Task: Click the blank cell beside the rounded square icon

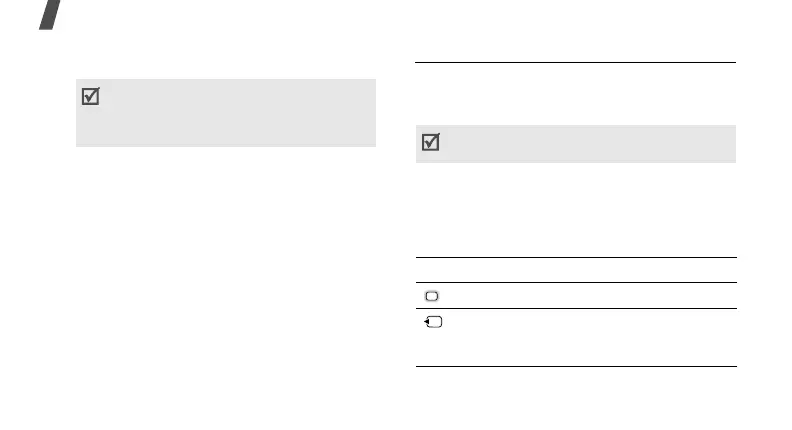Action: click(590, 296)
